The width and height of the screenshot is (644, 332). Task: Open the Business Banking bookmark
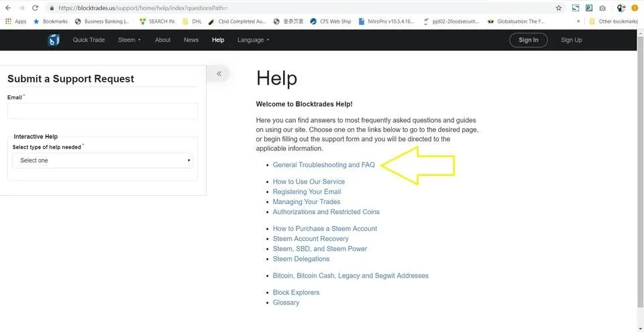[103, 21]
